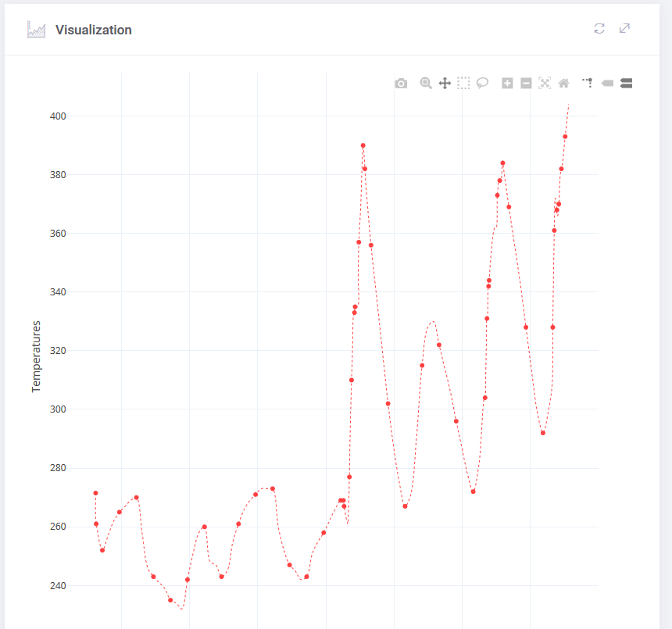Image resolution: width=672 pixels, height=629 pixels.
Task: Click the Visualization panel title
Action: coord(93,30)
